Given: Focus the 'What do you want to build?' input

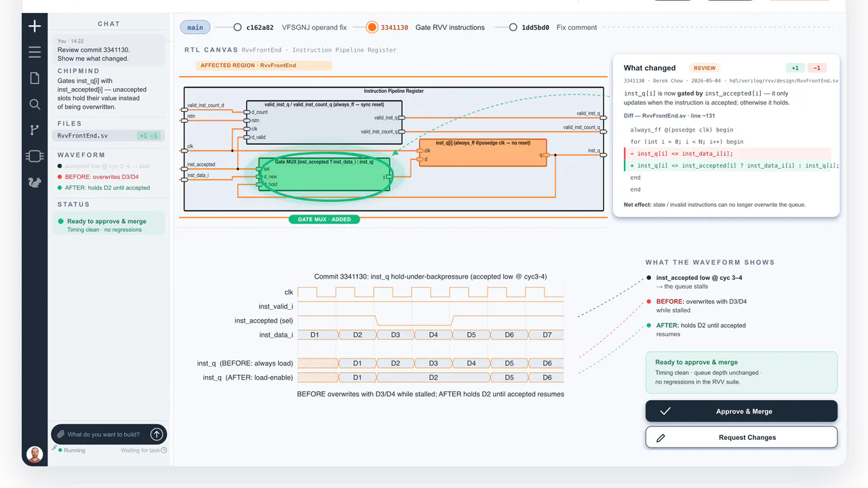Looking at the screenshot, I should 106,434.
